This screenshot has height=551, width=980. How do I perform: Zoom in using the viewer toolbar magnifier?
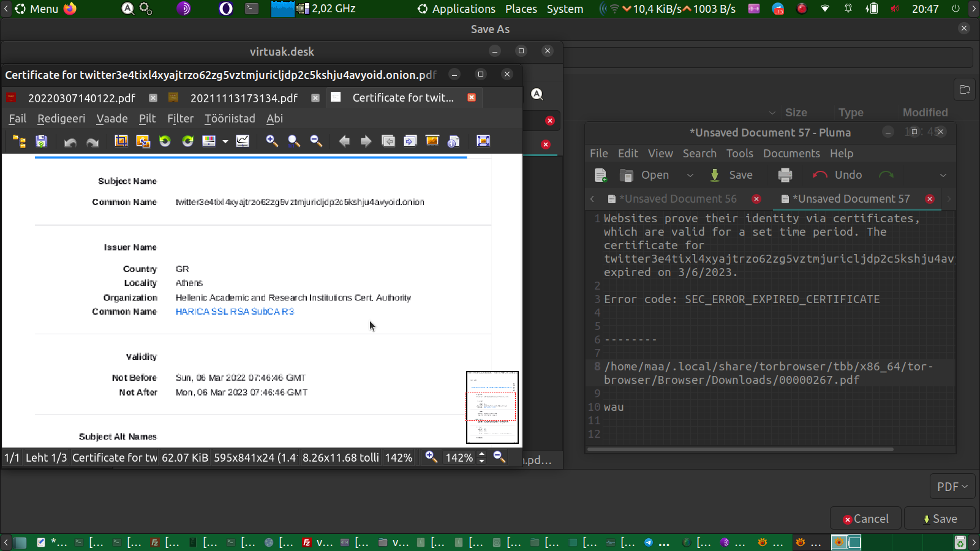click(272, 141)
